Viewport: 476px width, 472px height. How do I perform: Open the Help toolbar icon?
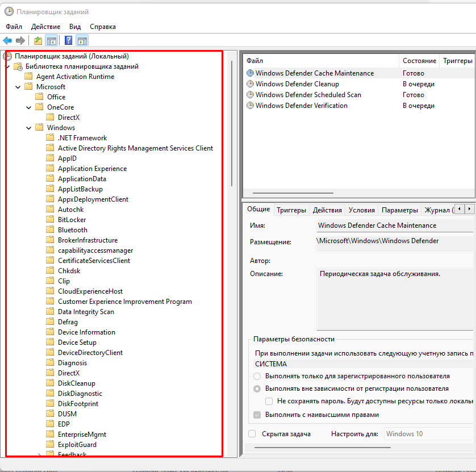pyautogui.click(x=69, y=40)
